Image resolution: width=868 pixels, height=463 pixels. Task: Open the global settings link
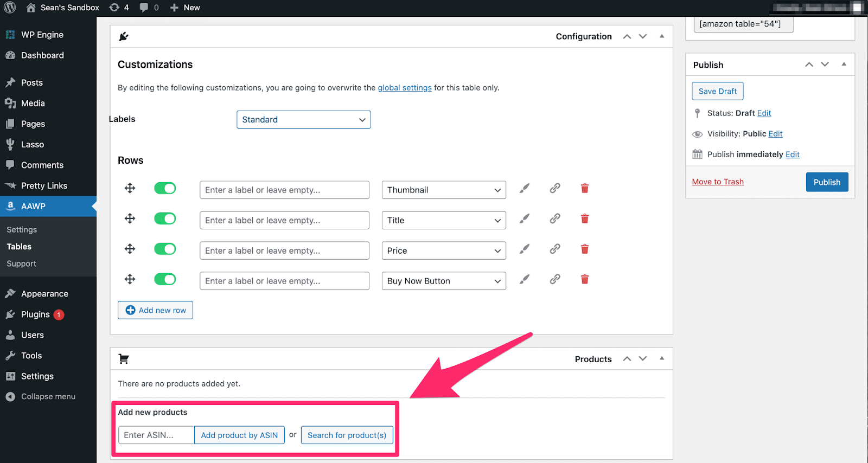[405, 88]
